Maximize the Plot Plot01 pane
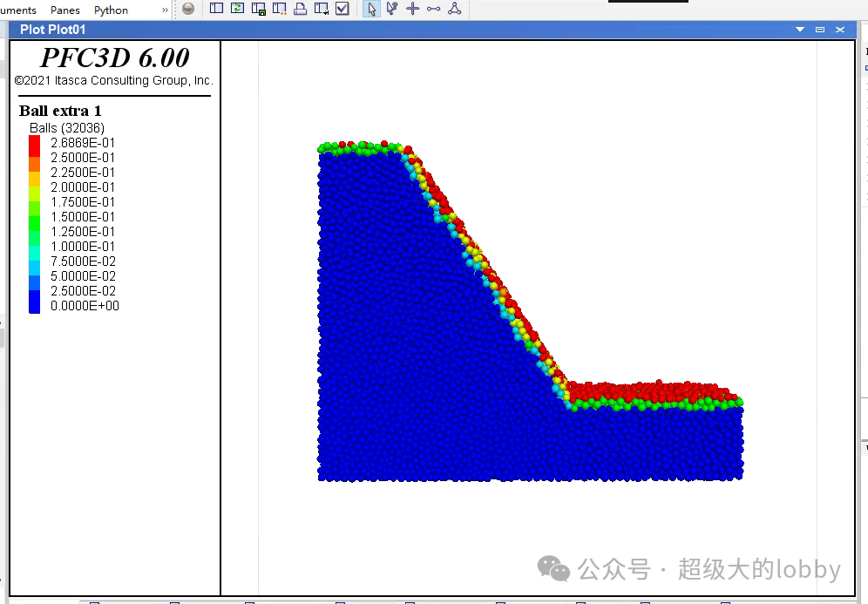The image size is (868, 604). [x=820, y=30]
